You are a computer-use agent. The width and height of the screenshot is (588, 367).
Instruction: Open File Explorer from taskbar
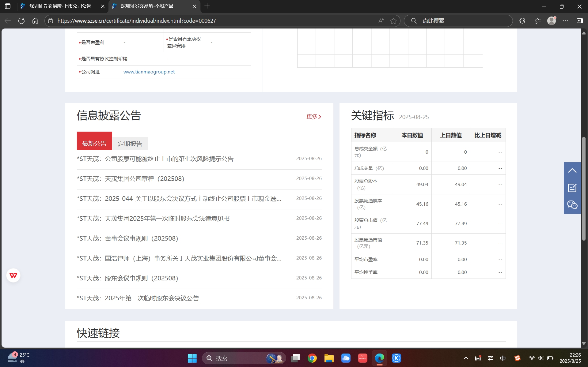pyautogui.click(x=329, y=358)
